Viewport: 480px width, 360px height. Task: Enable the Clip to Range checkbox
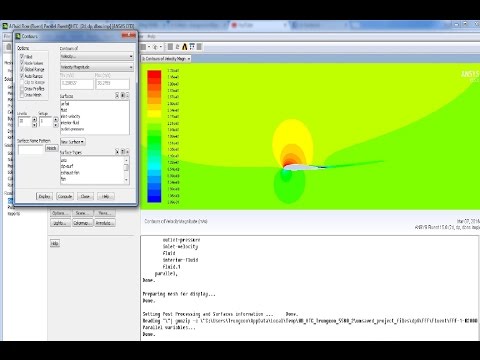[x=22, y=82]
